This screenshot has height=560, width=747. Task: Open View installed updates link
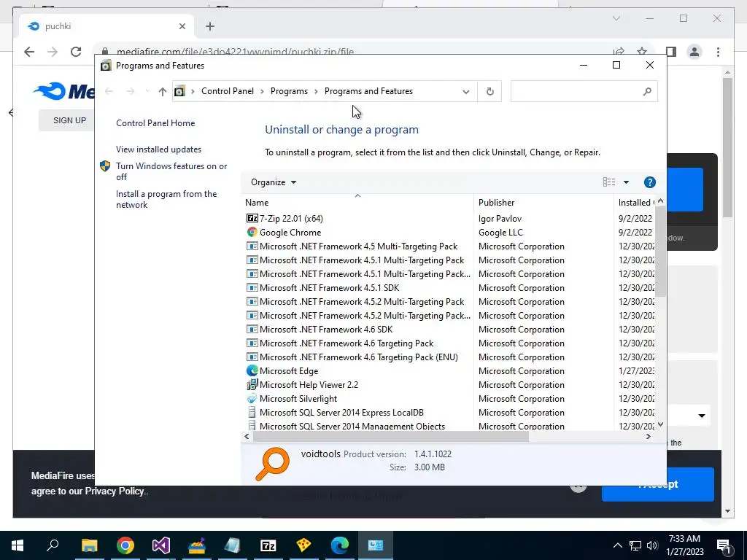158,149
